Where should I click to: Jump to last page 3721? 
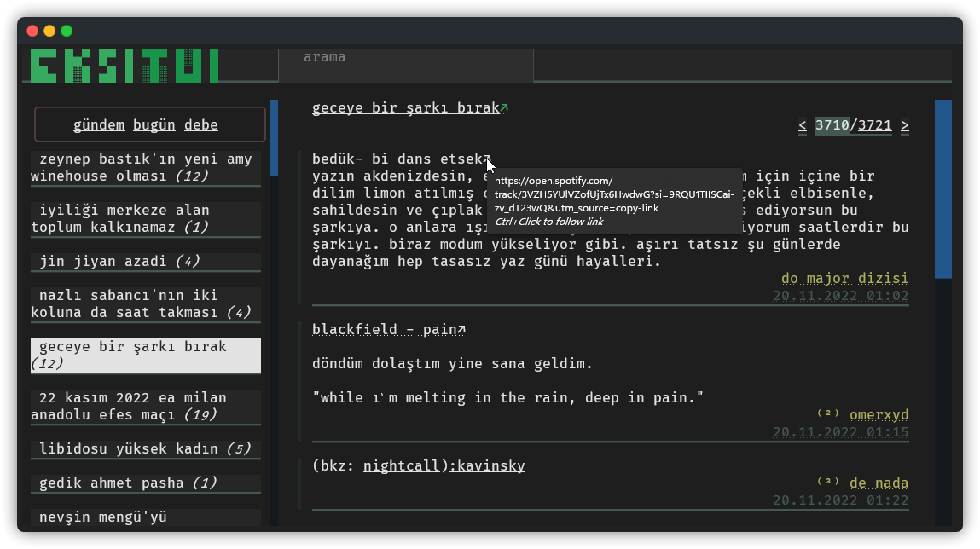tap(875, 126)
